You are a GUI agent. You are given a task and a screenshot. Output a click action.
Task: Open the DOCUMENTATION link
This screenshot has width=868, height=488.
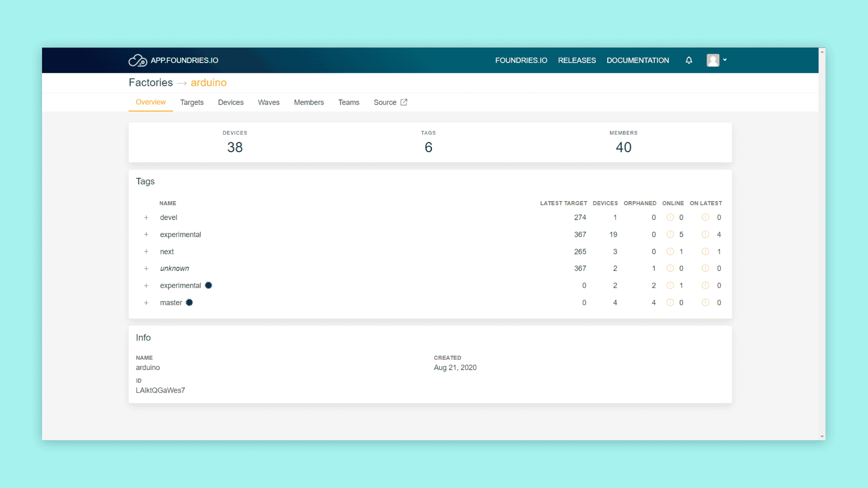click(x=637, y=61)
